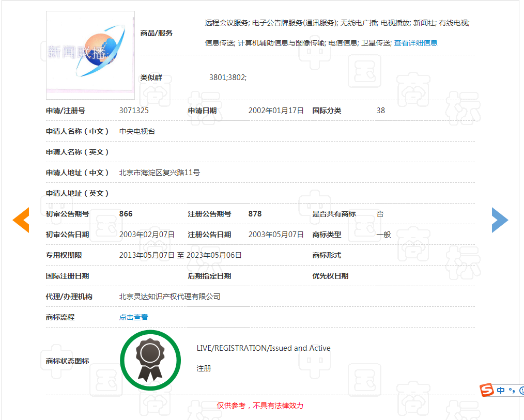Image resolution: width=524 pixels, height=420 pixels.
Task: Click the address 北京市海淀区复兴路11号
Action: (159, 173)
